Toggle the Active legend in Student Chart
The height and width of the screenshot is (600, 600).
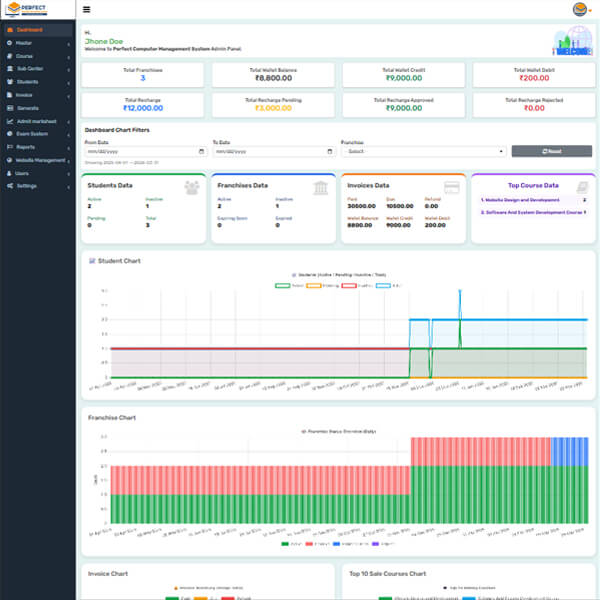point(285,284)
